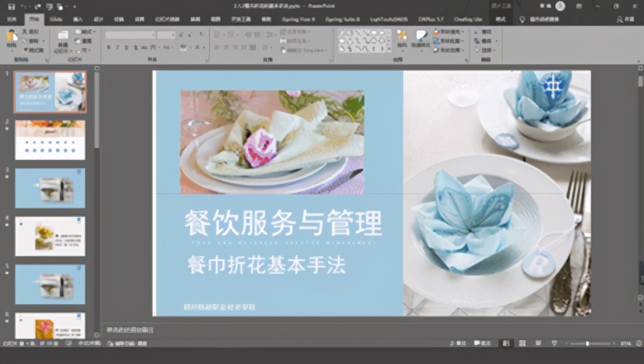Start Slide Show from the status bar
The width and height of the screenshot is (644, 364).
(554, 342)
